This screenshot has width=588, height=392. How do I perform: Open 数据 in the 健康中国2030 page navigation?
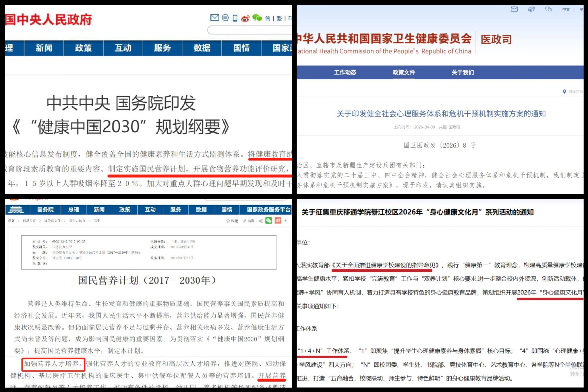point(202,48)
